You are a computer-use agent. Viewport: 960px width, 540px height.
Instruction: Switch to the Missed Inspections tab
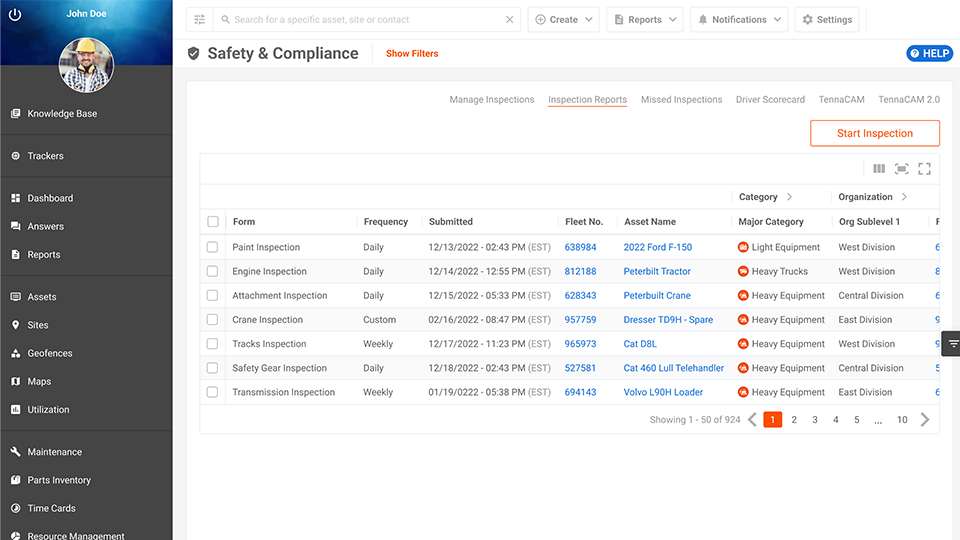(681, 100)
